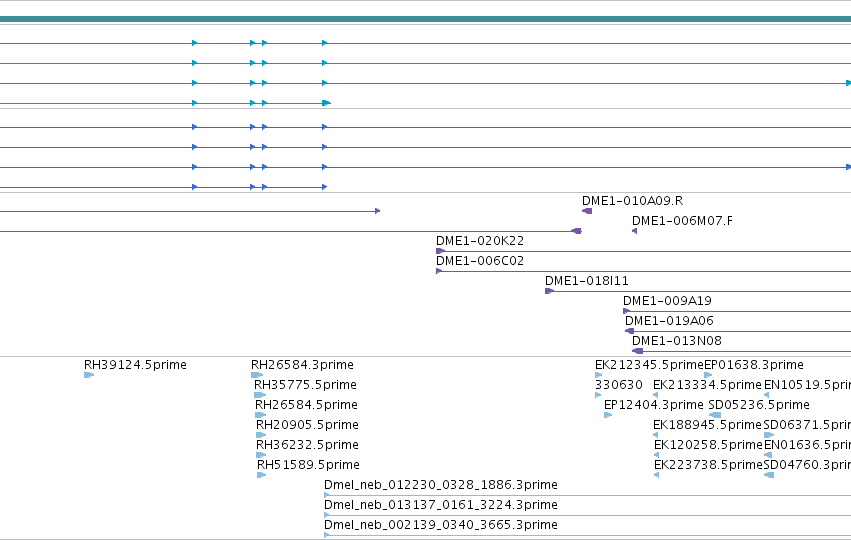Click the EP01638.3prime EST label

click(x=754, y=365)
